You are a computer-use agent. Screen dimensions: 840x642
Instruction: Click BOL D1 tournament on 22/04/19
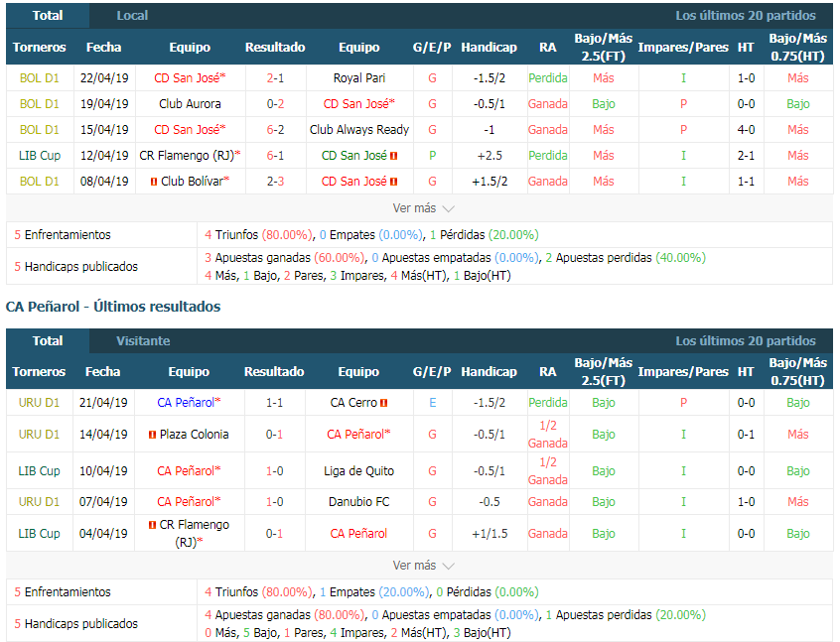pos(40,78)
